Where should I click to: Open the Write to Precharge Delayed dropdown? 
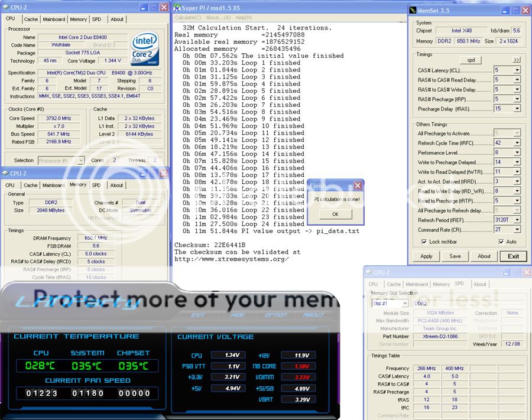pyautogui.click(x=517, y=162)
